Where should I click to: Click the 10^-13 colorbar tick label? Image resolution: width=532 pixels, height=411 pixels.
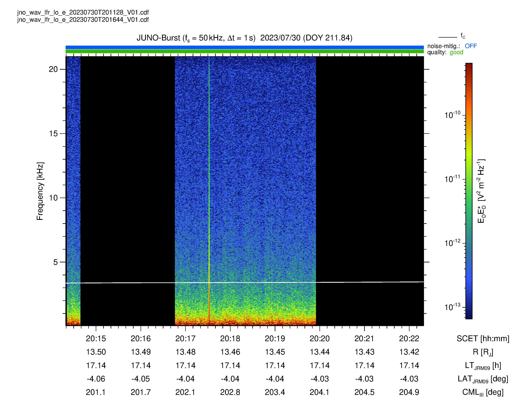pos(452,307)
